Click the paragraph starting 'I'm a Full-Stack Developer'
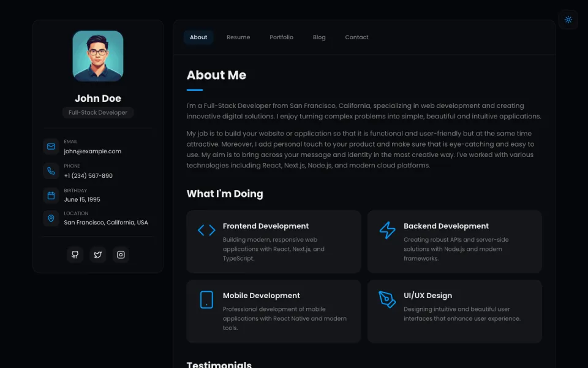Viewport: 588px width, 368px height. pyautogui.click(x=364, y=111)
